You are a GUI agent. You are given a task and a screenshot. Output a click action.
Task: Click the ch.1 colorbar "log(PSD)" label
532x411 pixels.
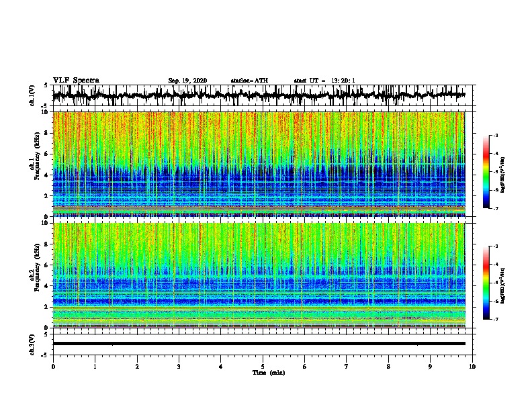click(x=503, y=175)
